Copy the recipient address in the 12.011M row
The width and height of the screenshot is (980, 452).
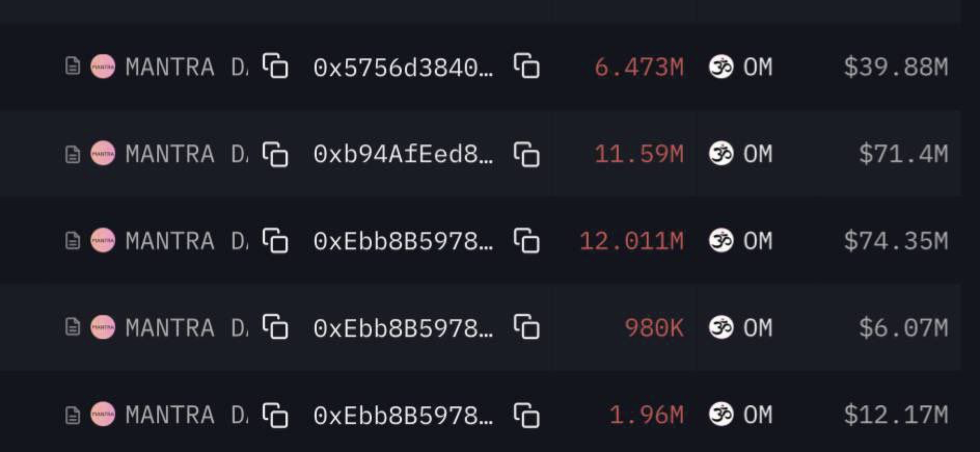point(526,240)
